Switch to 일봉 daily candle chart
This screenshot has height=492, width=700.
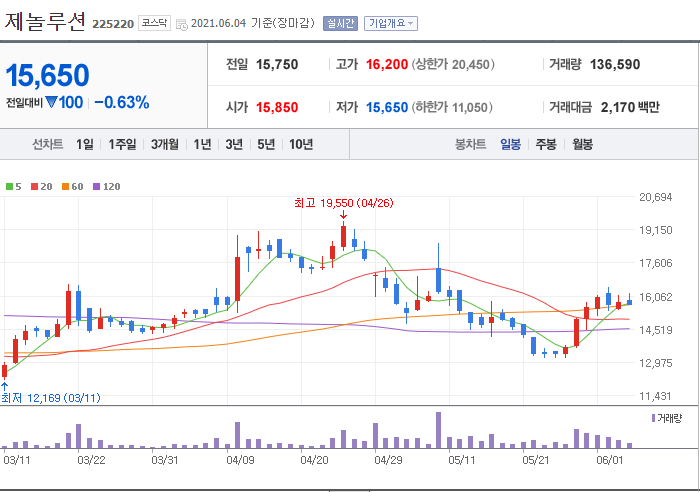(x=510, y=144)
